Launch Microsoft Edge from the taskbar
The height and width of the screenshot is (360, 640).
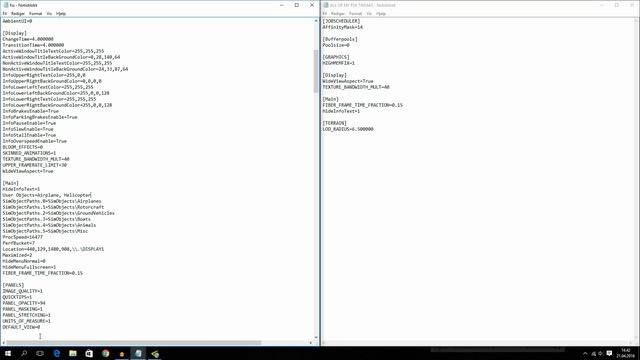click(57, 353)
